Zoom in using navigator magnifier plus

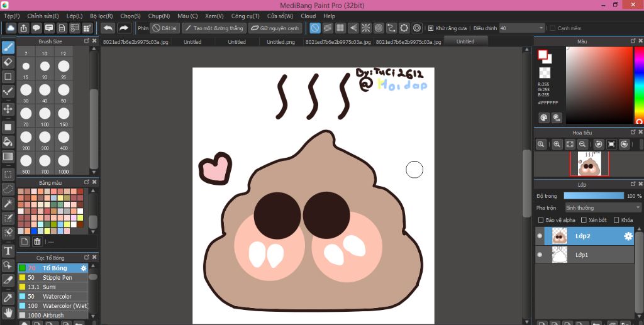[557, 144]
